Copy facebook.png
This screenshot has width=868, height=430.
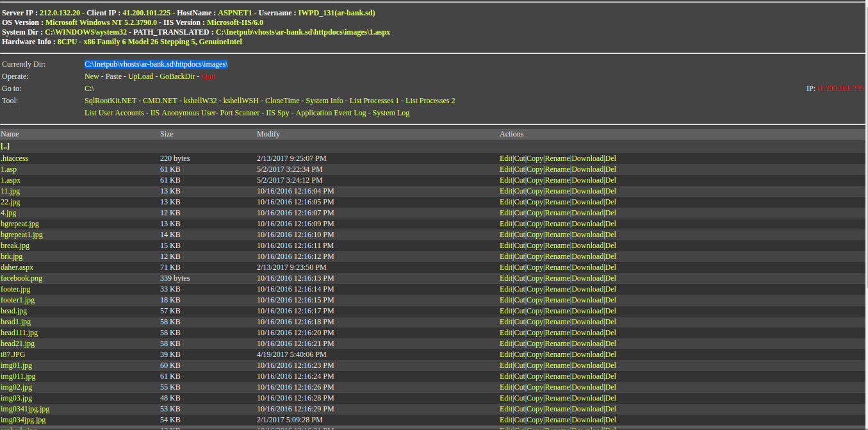[535, 278]
